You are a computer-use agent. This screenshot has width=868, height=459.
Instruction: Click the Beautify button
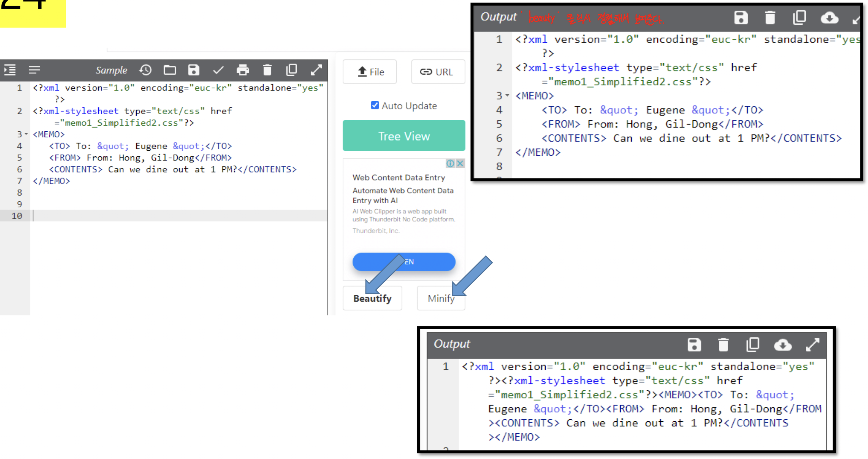click(x=372, y=298)
